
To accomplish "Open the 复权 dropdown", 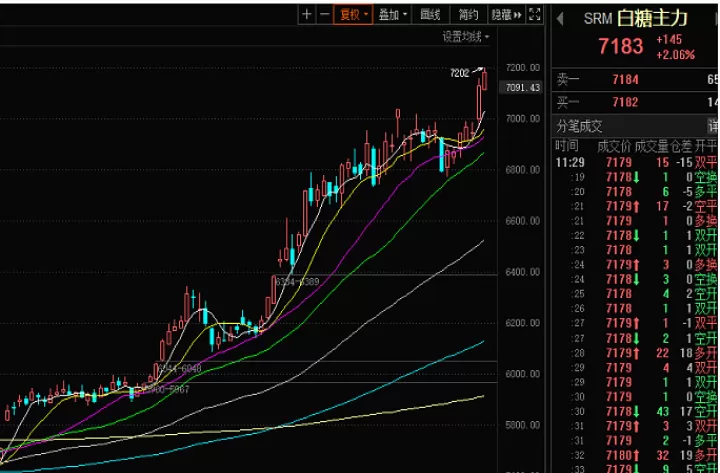I will tap(353, 15).
